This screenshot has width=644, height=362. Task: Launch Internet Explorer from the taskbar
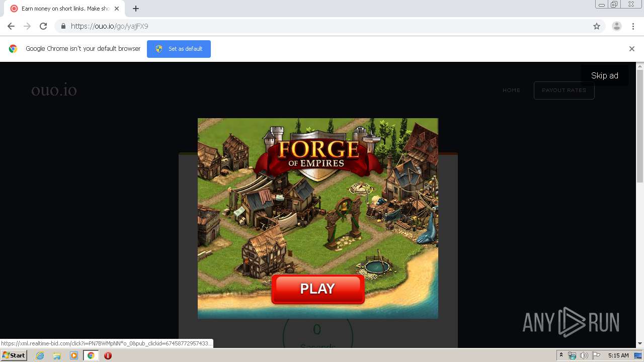40,355
